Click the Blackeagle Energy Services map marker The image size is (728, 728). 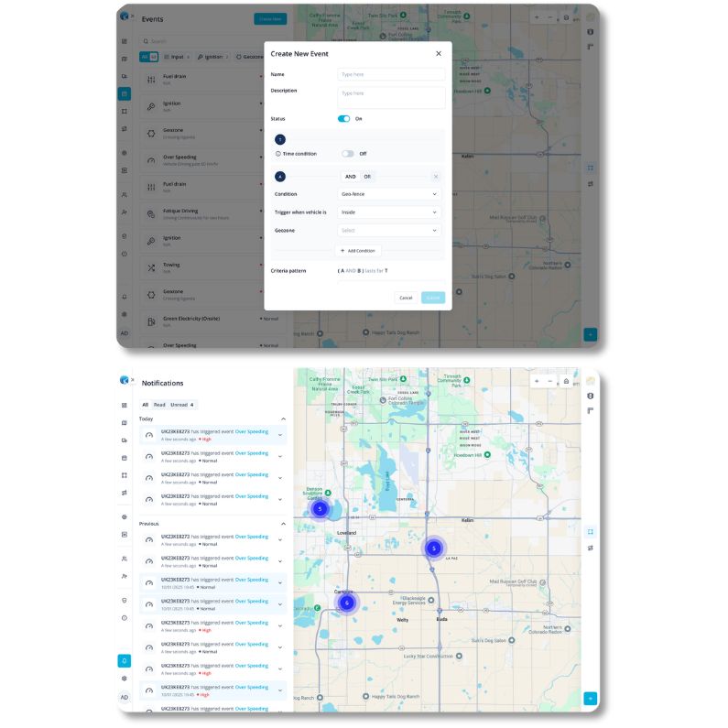431,601
